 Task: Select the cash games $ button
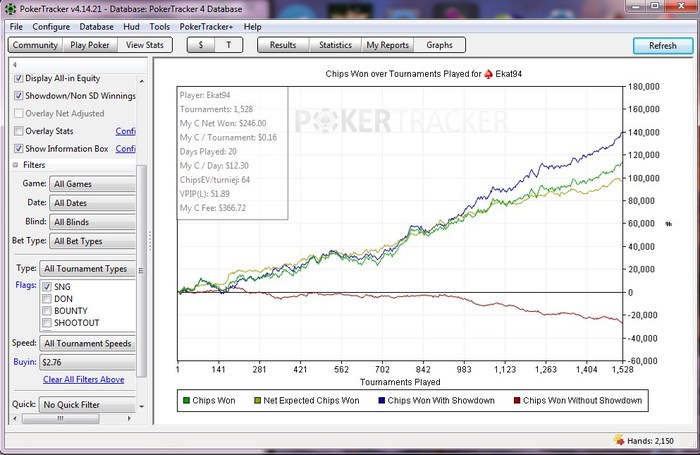click(x=201, y=45)
